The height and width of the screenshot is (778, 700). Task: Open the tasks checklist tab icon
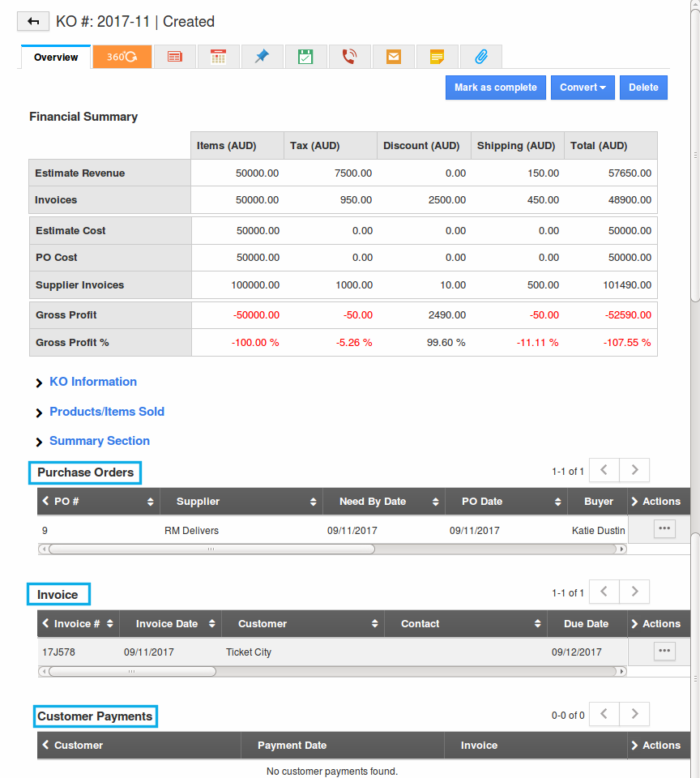305,57
